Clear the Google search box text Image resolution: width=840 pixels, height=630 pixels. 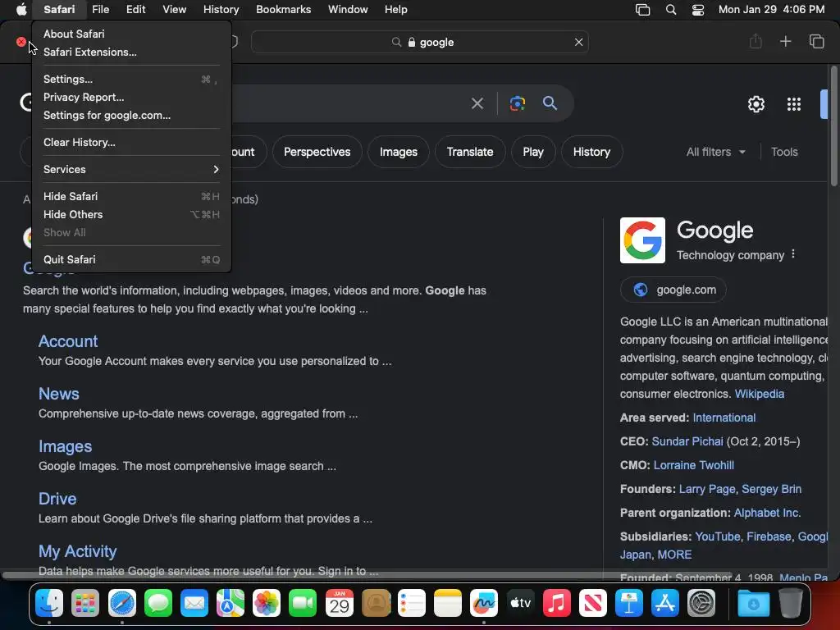[x=477, y=103]
